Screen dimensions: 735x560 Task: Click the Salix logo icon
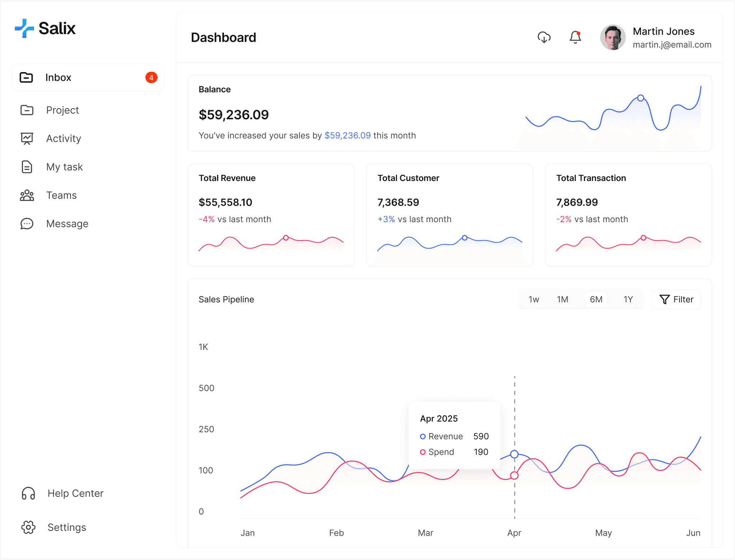tap(24, 28)
